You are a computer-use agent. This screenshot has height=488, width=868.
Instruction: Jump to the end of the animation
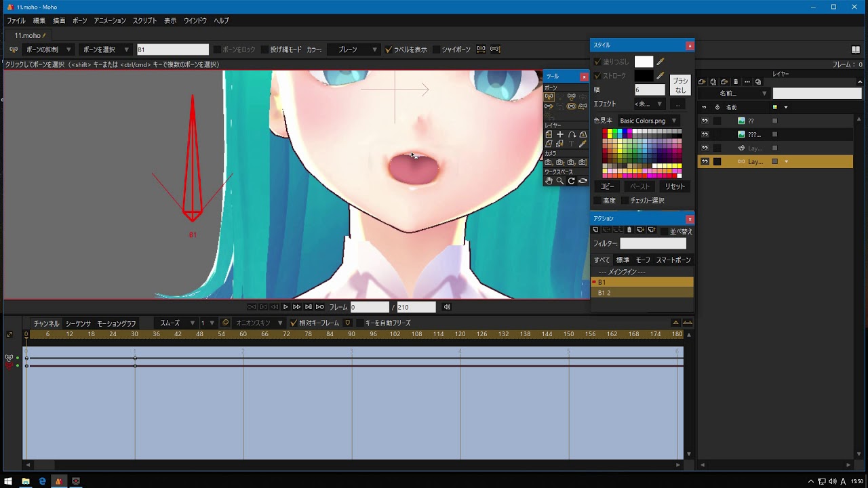click(x=320, y=307)
